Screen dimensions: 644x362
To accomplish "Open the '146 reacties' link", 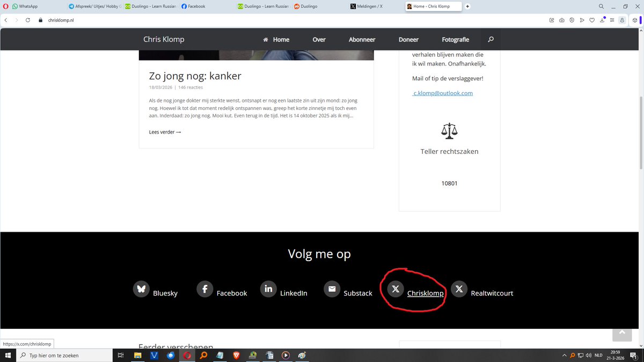I will click(191, 87).
